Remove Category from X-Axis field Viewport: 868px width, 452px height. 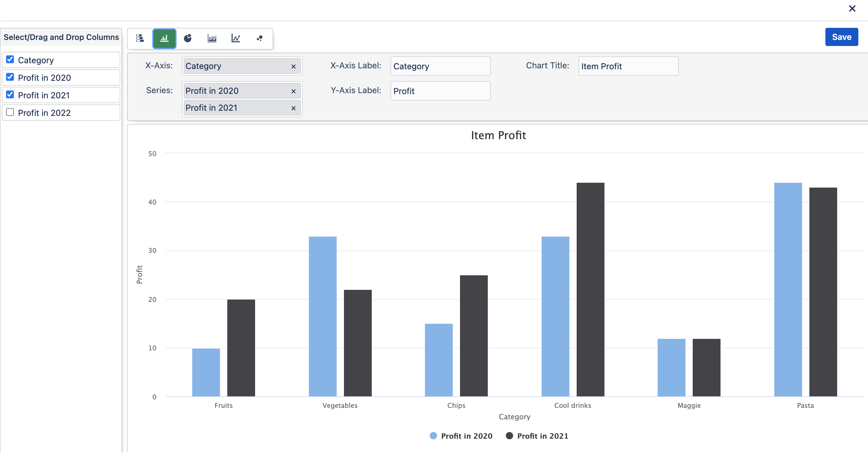click(293, 67)
